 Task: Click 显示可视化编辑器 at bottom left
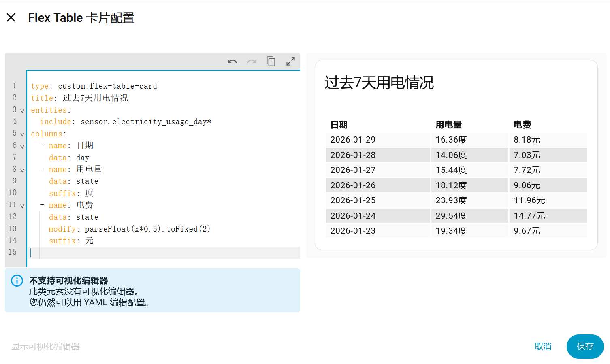45,347
